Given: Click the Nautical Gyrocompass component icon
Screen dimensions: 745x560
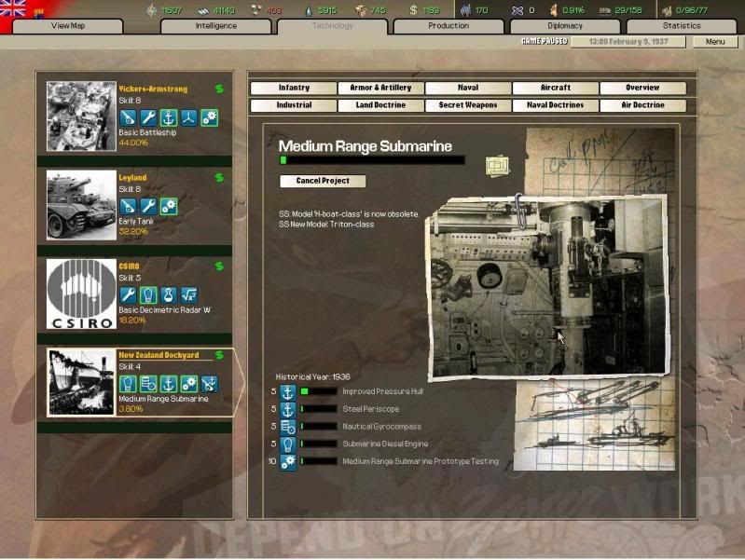Looking at the screenshot, I should (288, 427).
